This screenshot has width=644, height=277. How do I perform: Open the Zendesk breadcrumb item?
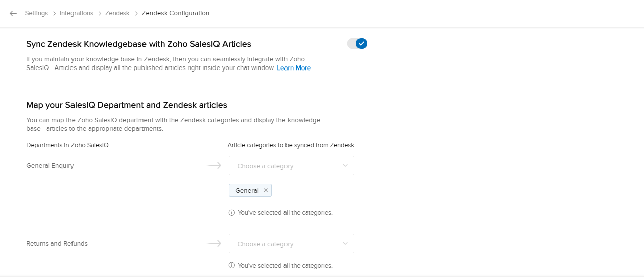click(117, 13)
